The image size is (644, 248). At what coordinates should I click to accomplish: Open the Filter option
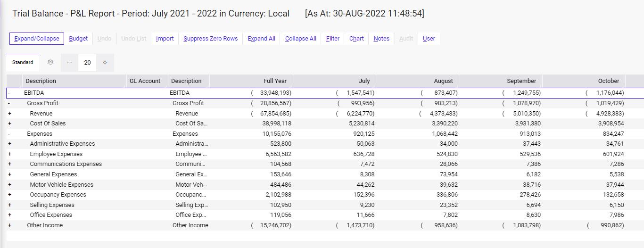(333, 39)
